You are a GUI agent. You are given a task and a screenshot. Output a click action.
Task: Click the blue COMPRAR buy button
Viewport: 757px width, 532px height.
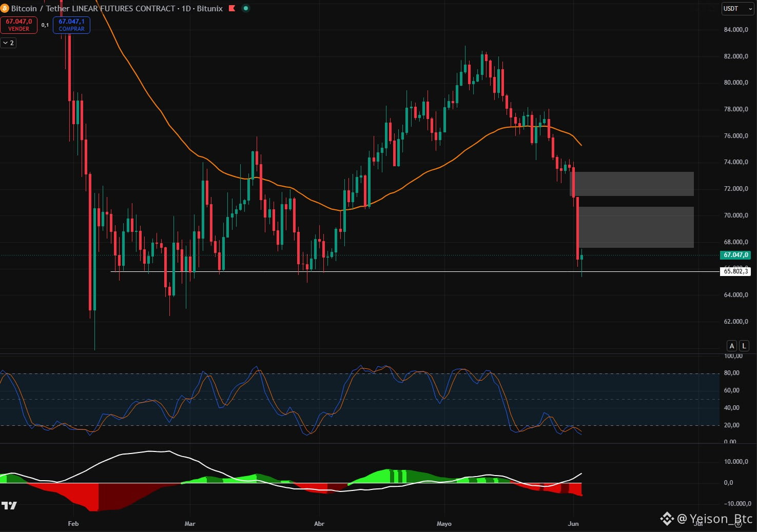71,25
